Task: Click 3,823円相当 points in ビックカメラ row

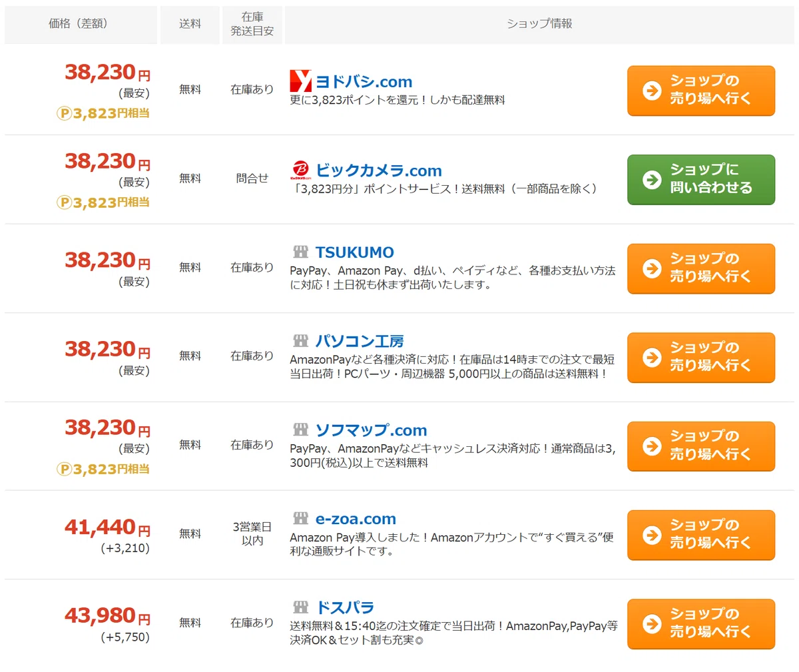Action: click(111, 202)
